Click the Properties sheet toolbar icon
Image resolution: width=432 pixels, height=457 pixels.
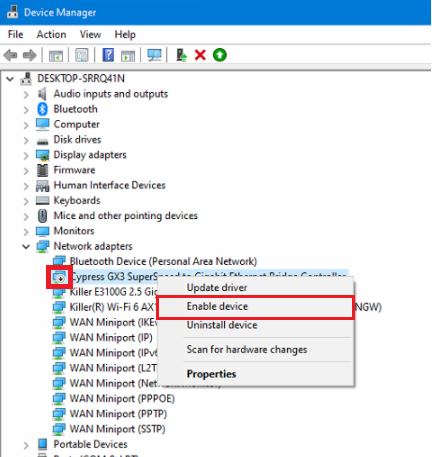pos(82,55)
